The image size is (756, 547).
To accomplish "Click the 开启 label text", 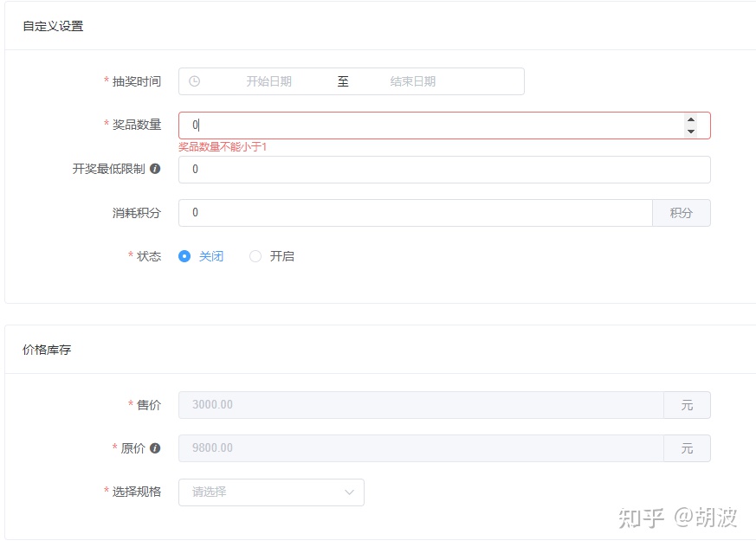I will [x=282, y=256].
